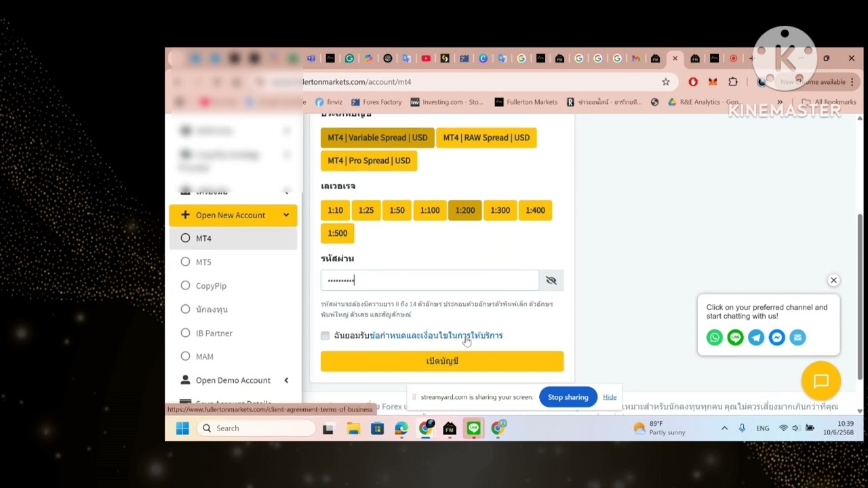
Task: Open the Opera red extension icon
Action: click(x=693, y=82)
